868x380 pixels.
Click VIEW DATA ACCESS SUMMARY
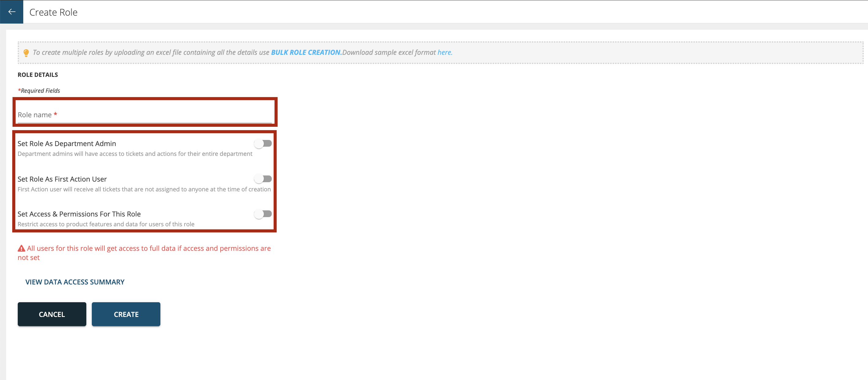(75, 282)
